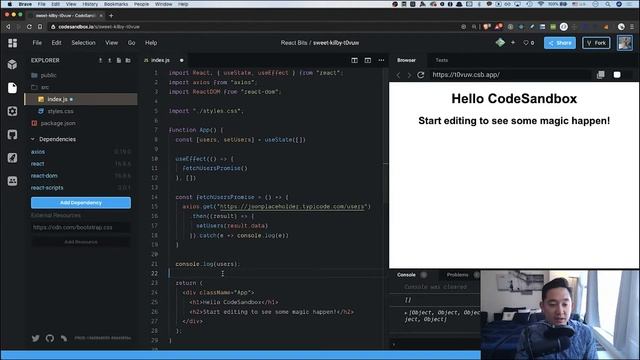Open the Brave hamburger menu
Screen dimensions: 640x360
tap(632, 27)
